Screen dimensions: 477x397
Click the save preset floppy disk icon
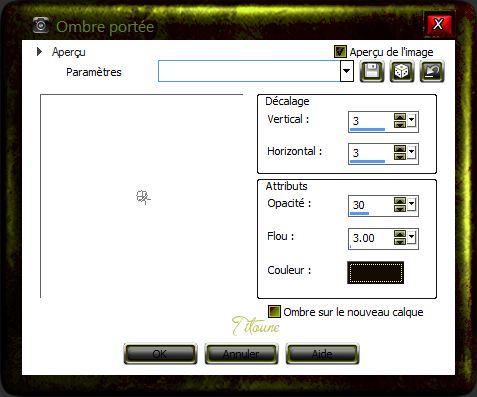372,71
